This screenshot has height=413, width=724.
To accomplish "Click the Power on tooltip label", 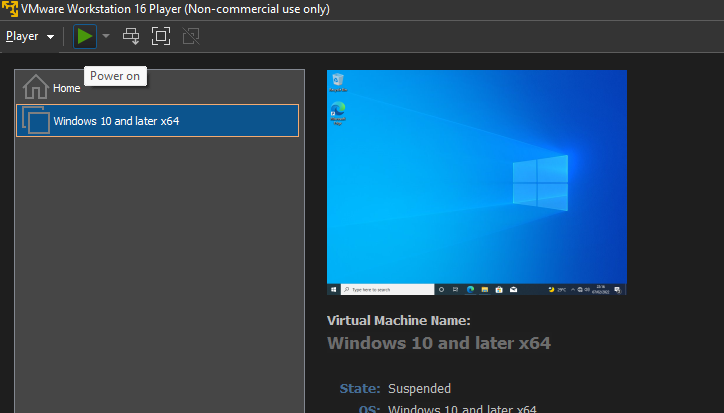I will pyautogui.click(x=115, y=76).
